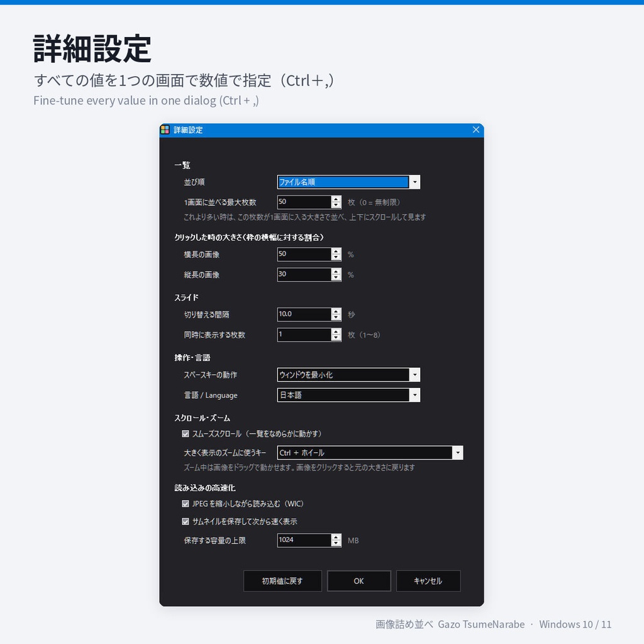Toggle JPEG を縮小しながら読み込む checkbox

186,504
